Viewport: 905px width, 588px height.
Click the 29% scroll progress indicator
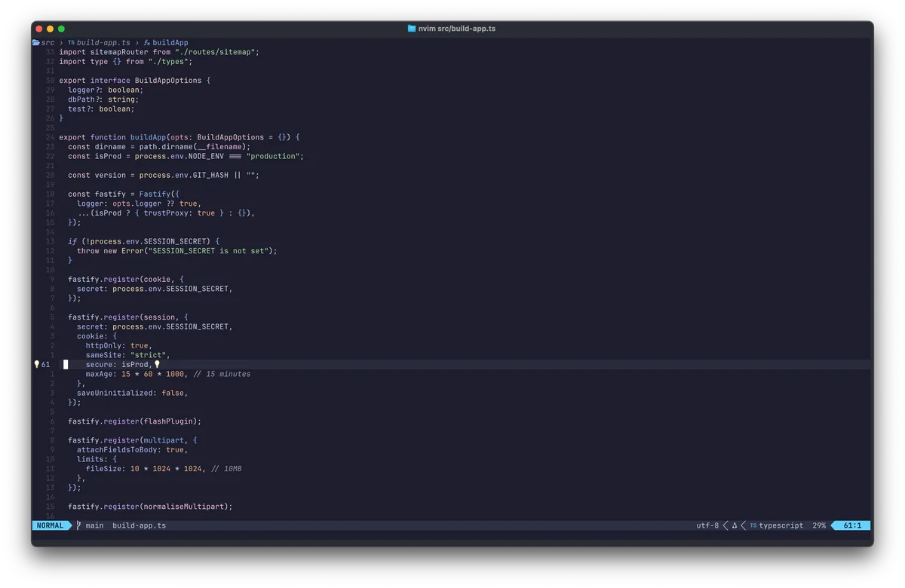point(818,525)
